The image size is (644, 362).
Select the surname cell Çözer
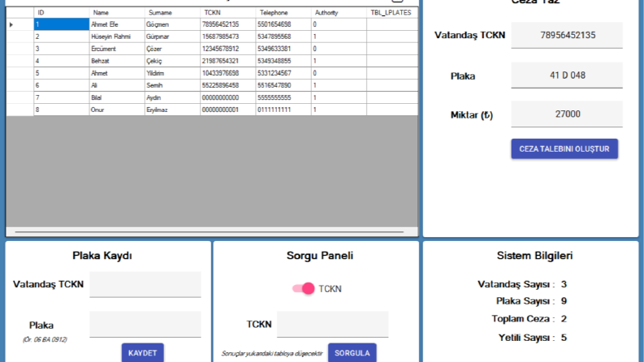tap(172, 49)
